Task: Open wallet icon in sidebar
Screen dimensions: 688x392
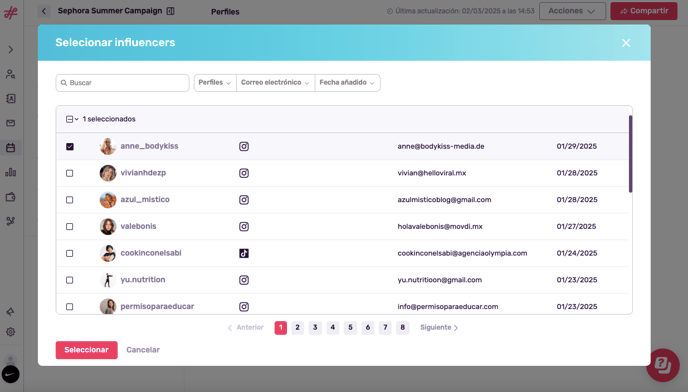Action: [x=11, y=197]
